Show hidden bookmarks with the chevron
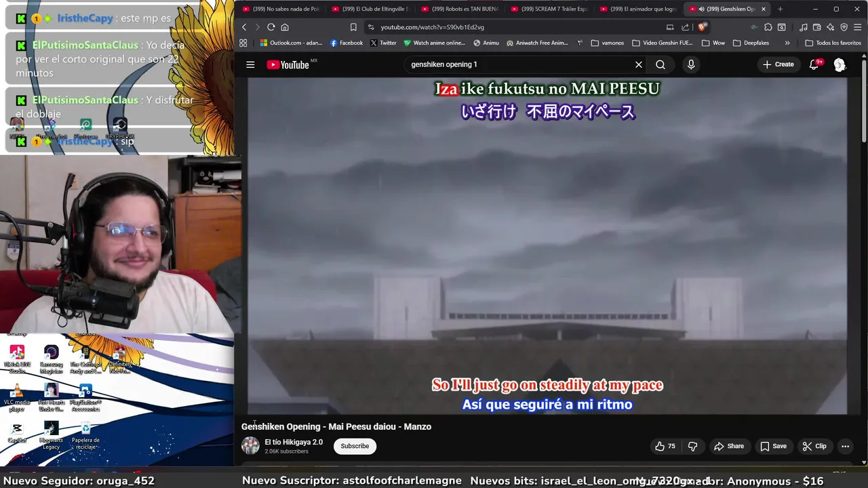The image size is (868, 488). pos(787,43)
